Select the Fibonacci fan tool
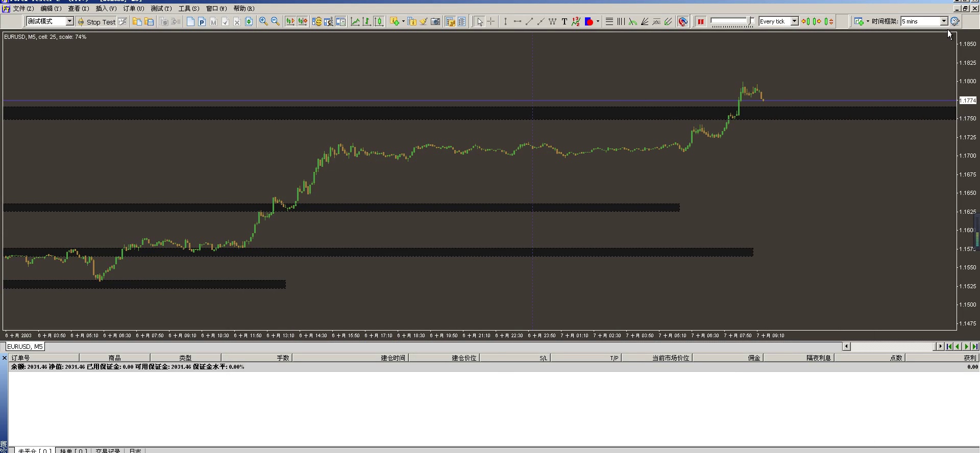The width and height of the screenshot is (980, 453). point(645,21)
